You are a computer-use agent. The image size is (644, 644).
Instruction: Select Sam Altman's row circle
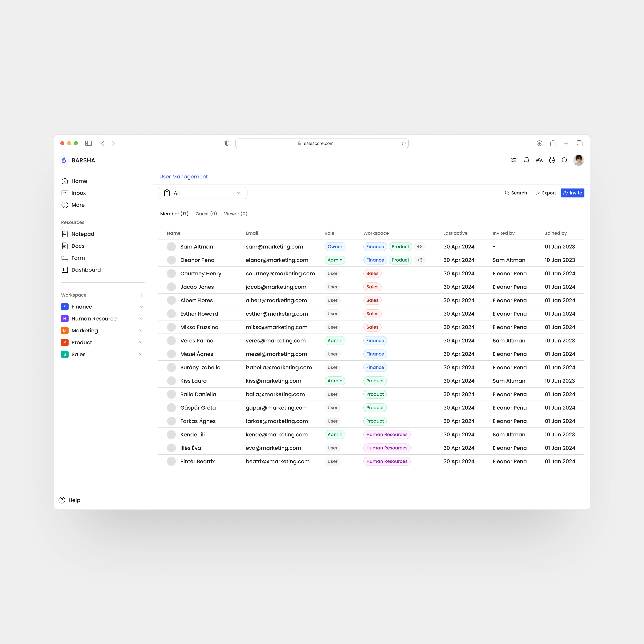pyautogui.click(x=171, y=247)
